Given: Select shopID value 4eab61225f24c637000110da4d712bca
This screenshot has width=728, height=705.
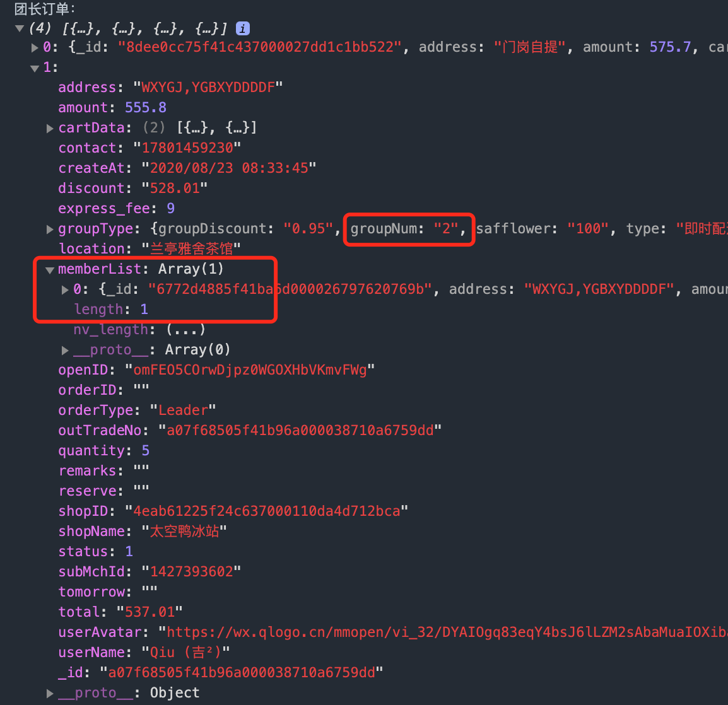Looking at the screenshot, I should click(x=266, y=511).
